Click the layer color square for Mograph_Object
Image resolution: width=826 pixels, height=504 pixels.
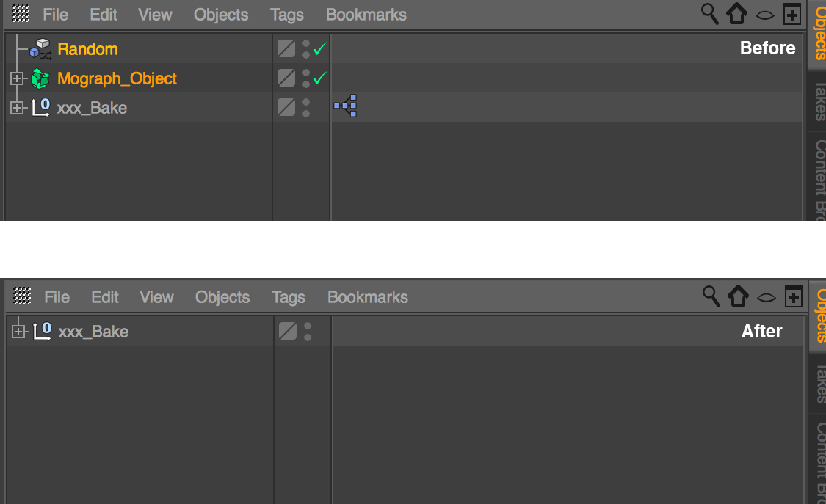[286, 78]
